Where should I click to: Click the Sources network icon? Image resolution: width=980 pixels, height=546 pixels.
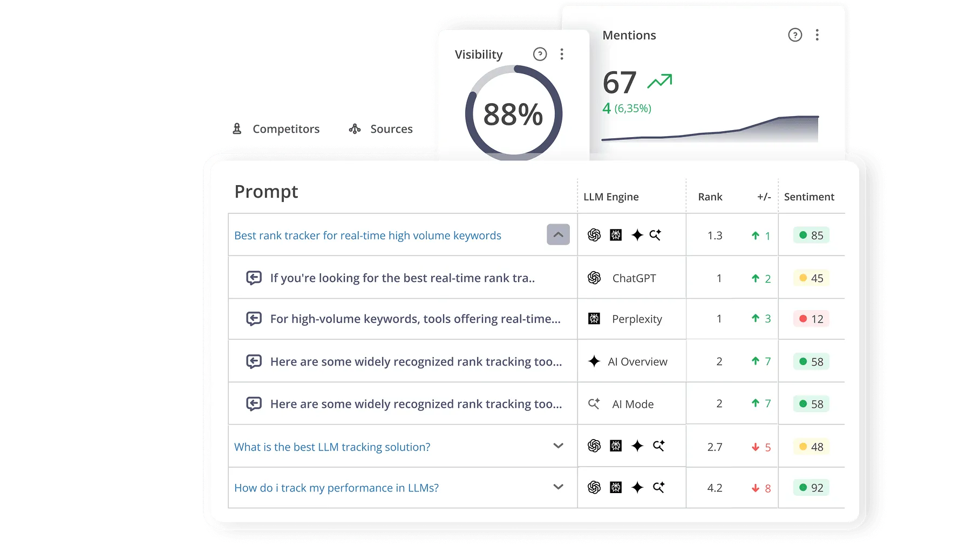(x=355, y=129)
